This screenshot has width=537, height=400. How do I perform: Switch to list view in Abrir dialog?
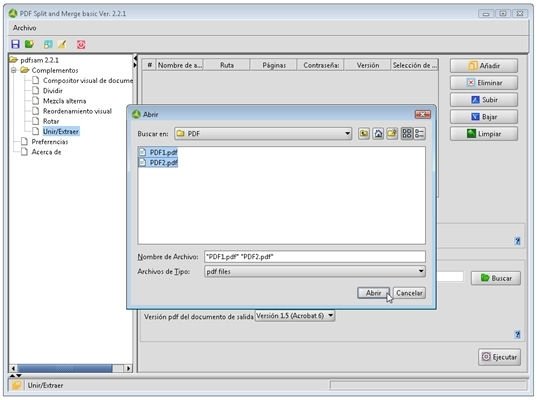[x=407, y=134]
